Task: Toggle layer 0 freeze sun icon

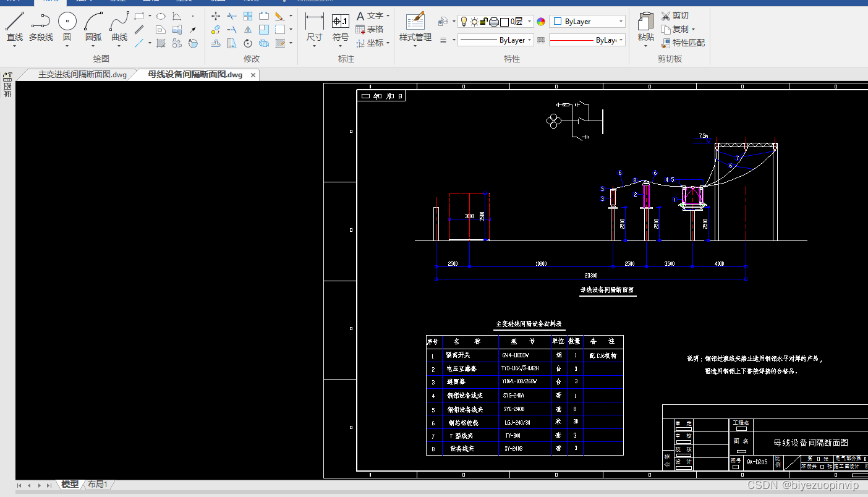Action: [x=474, y=22]
